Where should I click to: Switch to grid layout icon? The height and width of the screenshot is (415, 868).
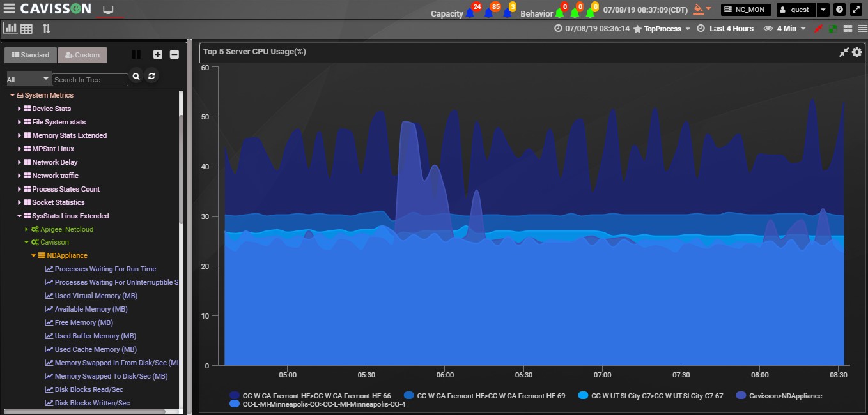[x=848, y=29]
